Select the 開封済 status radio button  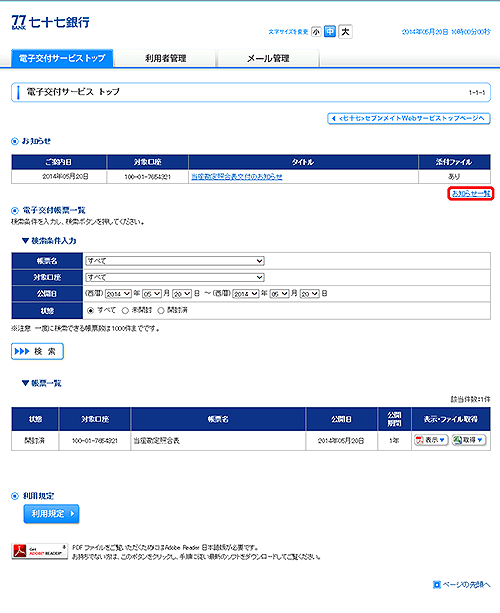pos(161,310)
